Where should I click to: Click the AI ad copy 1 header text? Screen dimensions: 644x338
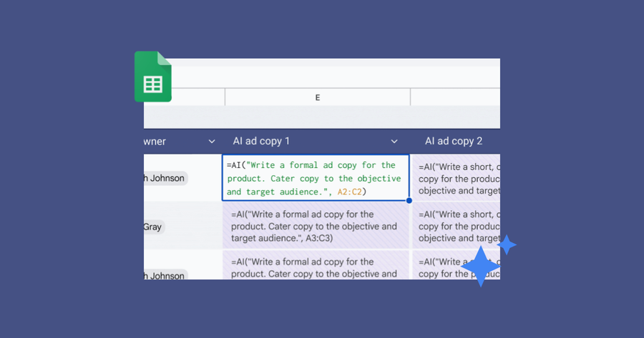click(261, 141)
